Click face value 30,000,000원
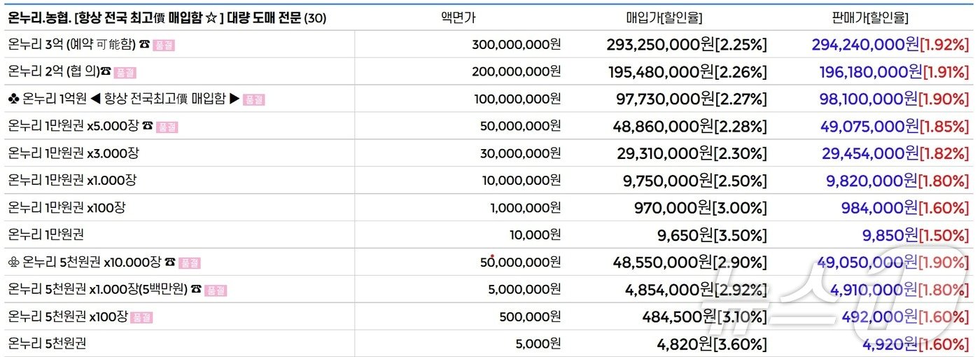980x357 pixels. click(x=520, y=154)
